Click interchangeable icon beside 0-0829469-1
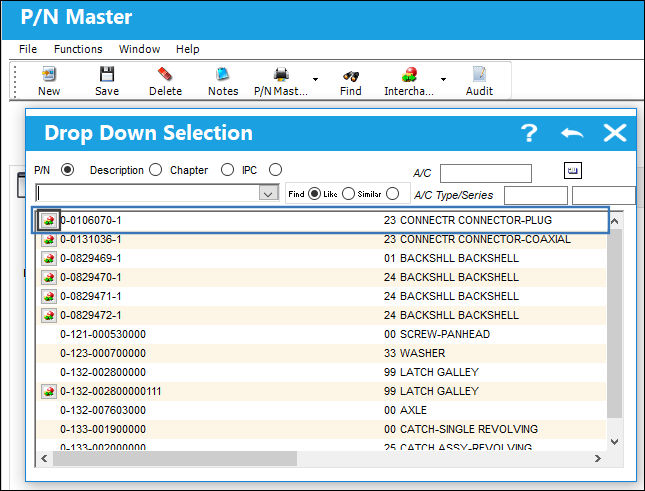The image size is (645, 491). [x=49, y=259]
